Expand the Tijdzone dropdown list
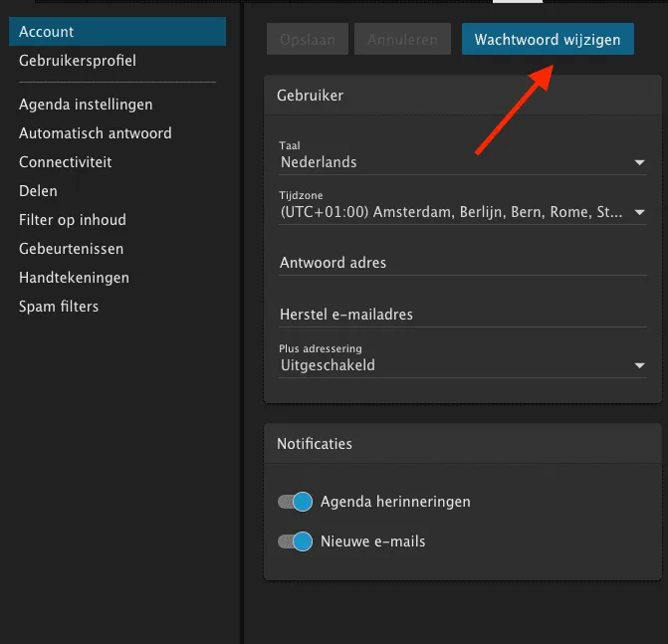The height and width of the screenshot is (644, 668). pos(462,212)
